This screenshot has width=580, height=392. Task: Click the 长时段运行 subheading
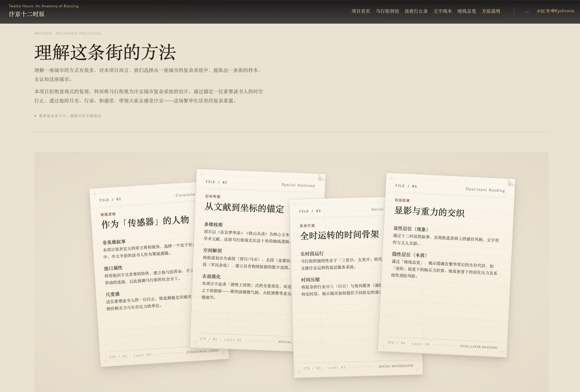312,254
